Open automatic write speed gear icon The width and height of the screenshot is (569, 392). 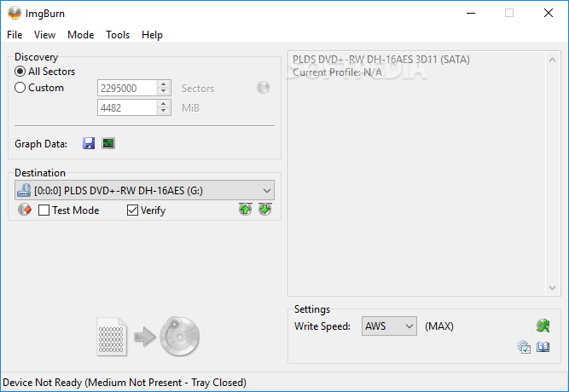524,347
